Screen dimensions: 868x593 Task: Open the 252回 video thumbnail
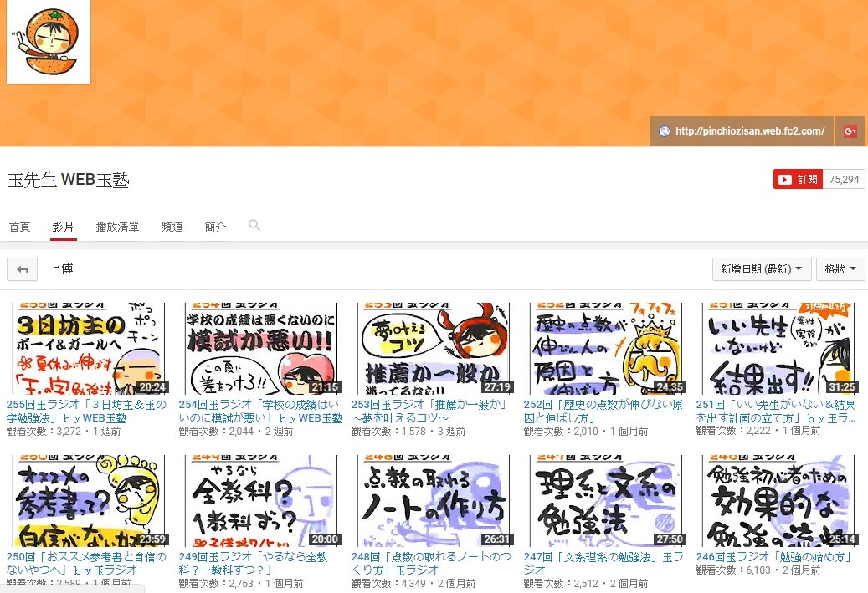(x=606, y=349)
